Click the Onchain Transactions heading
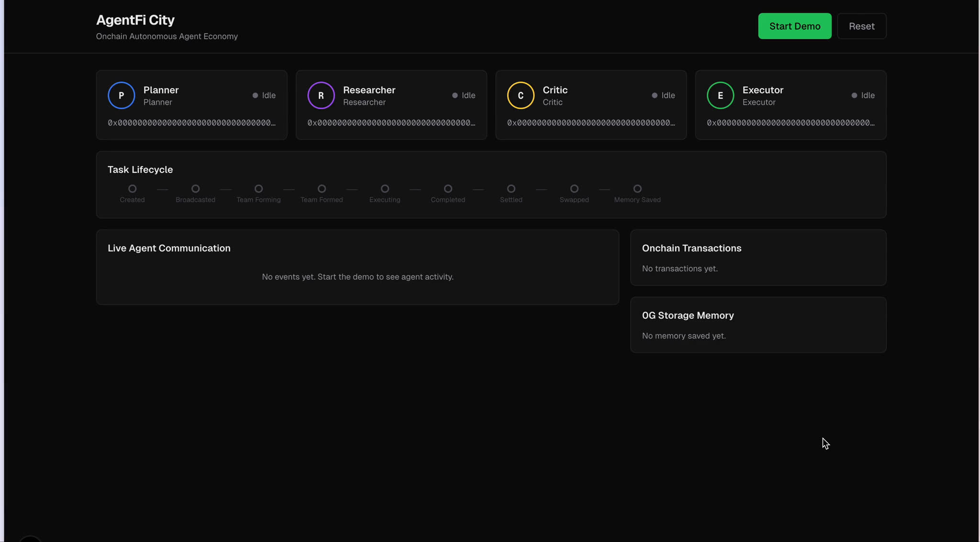This screenshot has height=542, width=980. 691,248
